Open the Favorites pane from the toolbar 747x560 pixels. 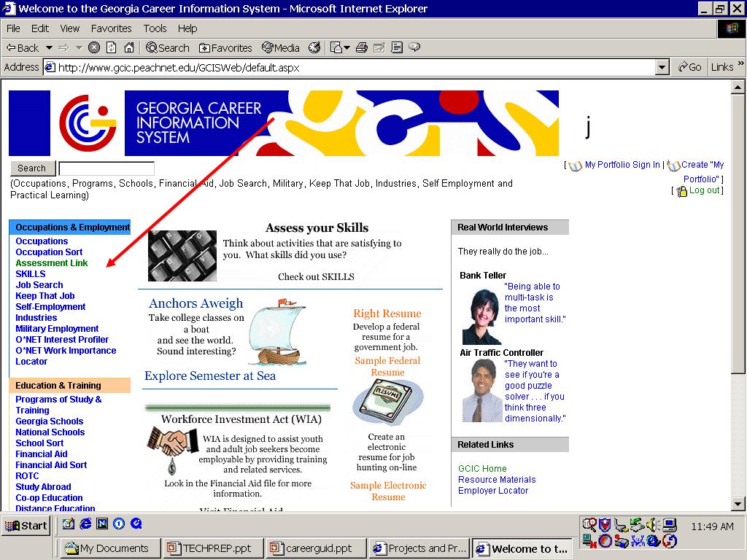(x=225, y=47)
